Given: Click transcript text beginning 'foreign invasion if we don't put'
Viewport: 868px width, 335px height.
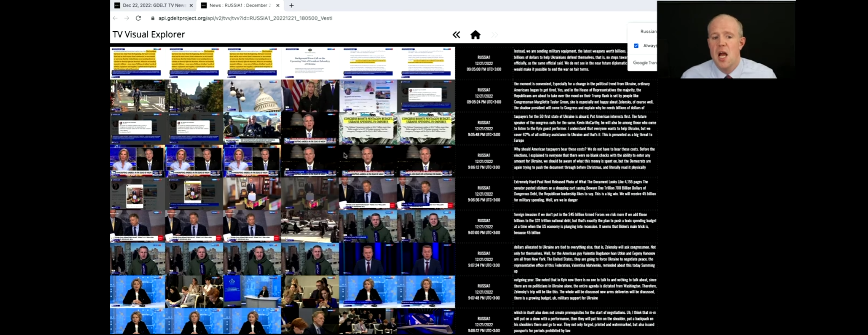Looking at the screenshot, I should (584, 224).
